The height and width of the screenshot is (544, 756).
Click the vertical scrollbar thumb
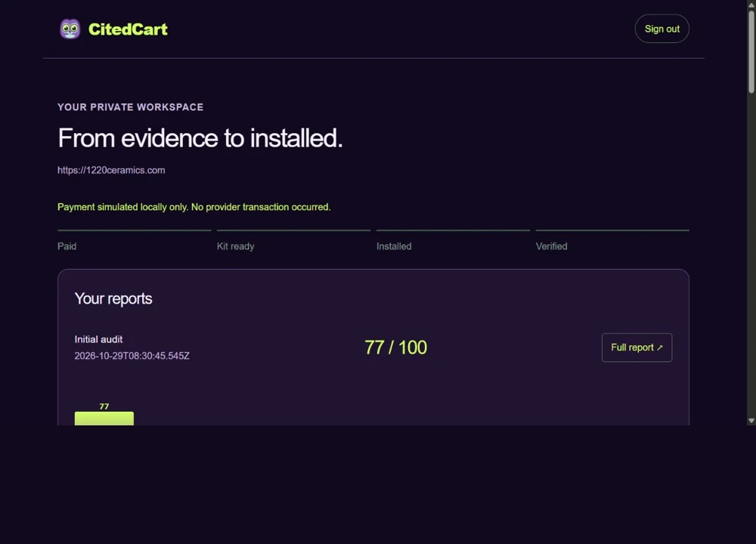(751, 51)
